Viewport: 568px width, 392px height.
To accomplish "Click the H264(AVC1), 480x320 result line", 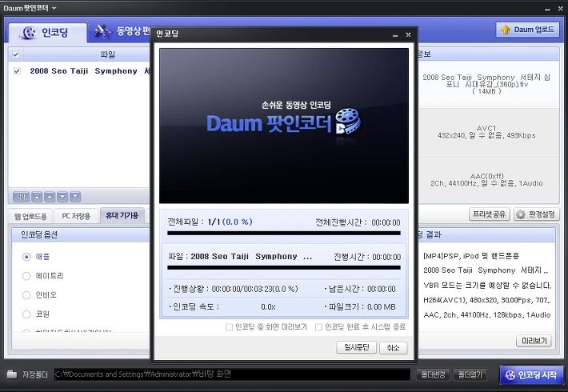I will click(487, 300).
